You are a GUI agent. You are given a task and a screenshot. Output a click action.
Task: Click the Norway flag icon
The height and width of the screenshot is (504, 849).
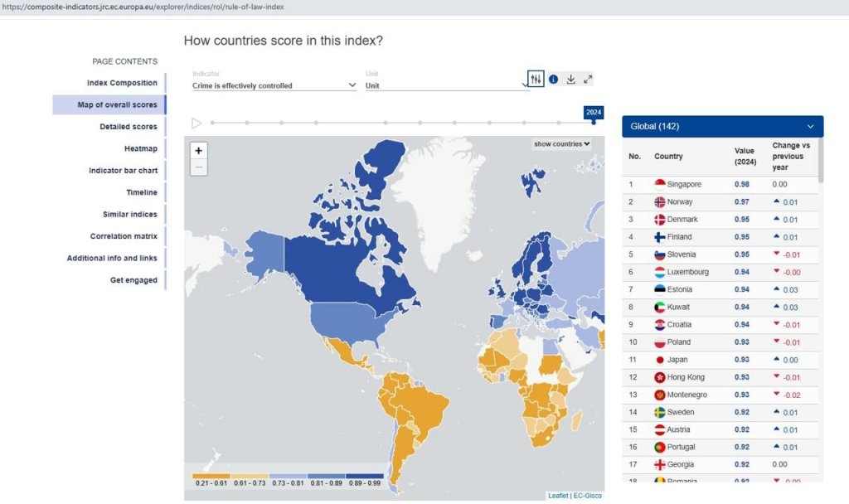point(660,202)
